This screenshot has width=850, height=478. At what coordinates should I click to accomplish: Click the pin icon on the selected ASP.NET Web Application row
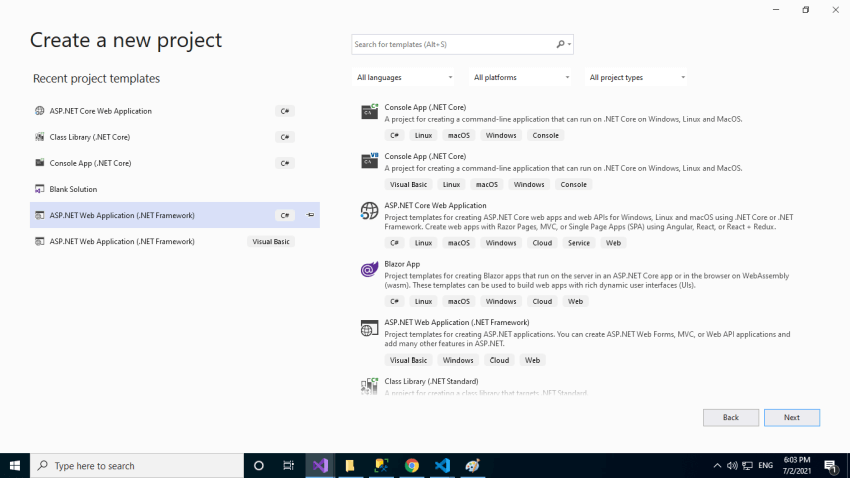(x=310, y=215)
